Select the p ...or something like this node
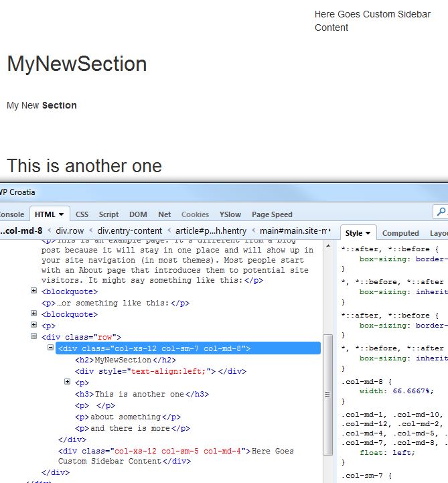 pyautogui.click(x=115, y=303)
